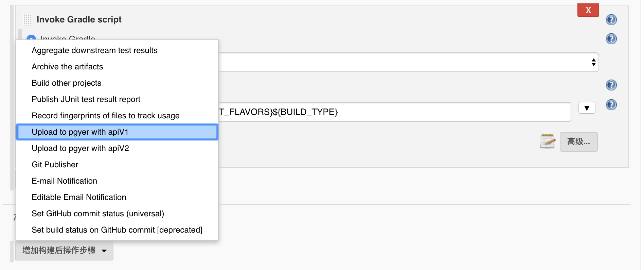This screenshot has width=644, height=270.
Task: Click help icon above the tasks field
Action: coord(611,85)
